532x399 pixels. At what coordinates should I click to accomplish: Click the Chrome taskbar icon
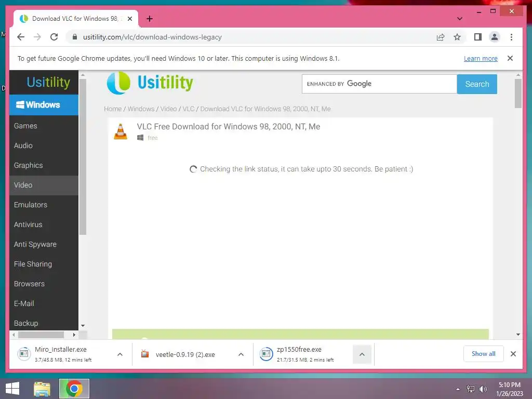(x=74, y=389)
